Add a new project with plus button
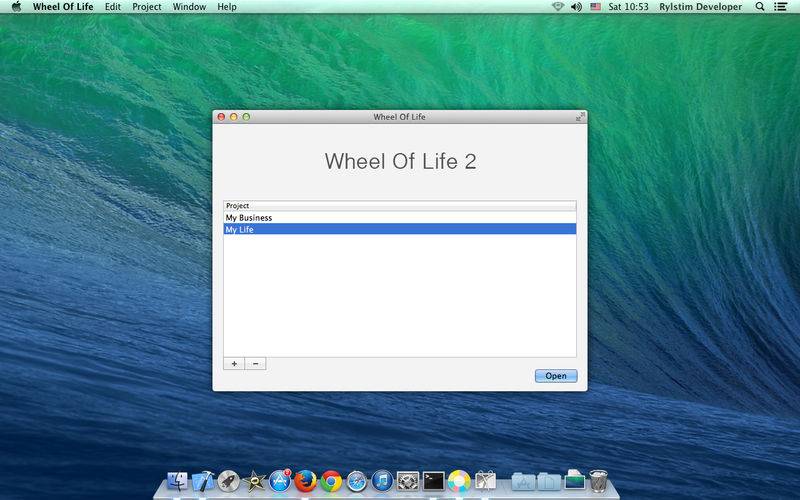 click(x=234, y=364)
